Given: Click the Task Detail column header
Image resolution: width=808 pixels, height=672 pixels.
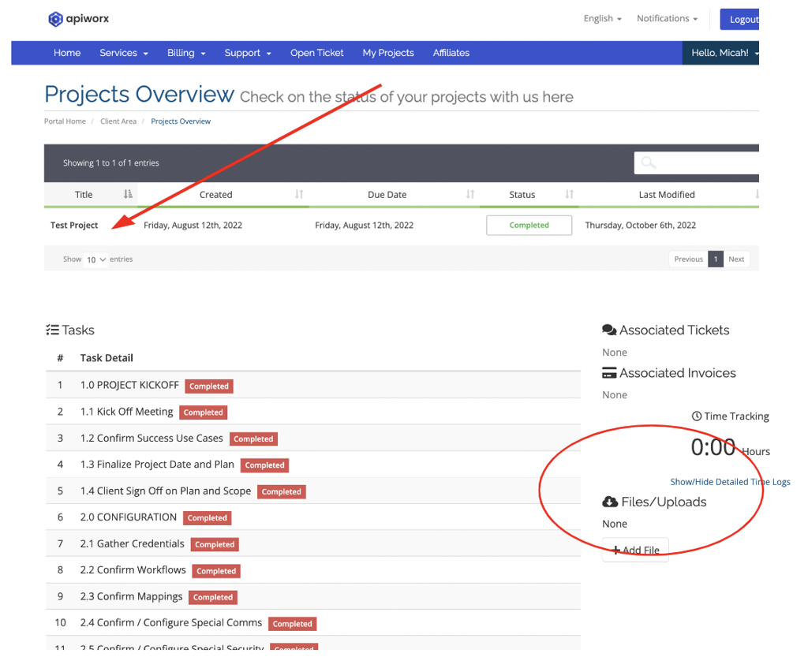Looking at the screenshot, I should pos(107,358).
